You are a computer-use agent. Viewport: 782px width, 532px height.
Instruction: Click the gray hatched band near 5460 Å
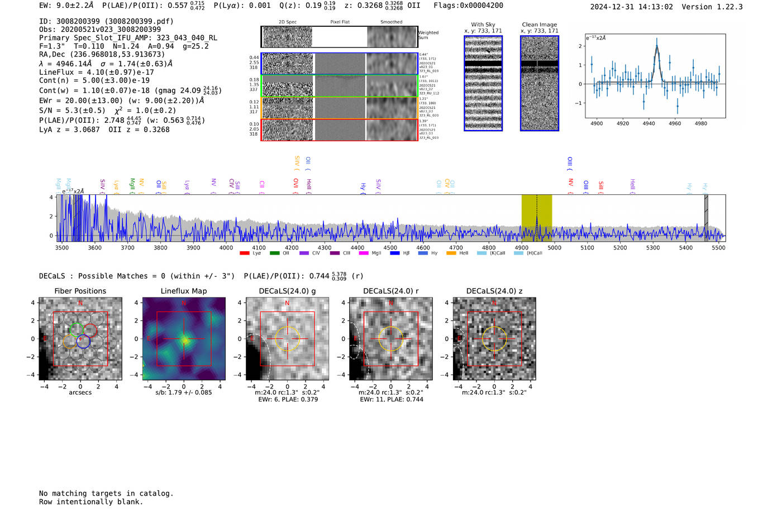click(706, 218)
